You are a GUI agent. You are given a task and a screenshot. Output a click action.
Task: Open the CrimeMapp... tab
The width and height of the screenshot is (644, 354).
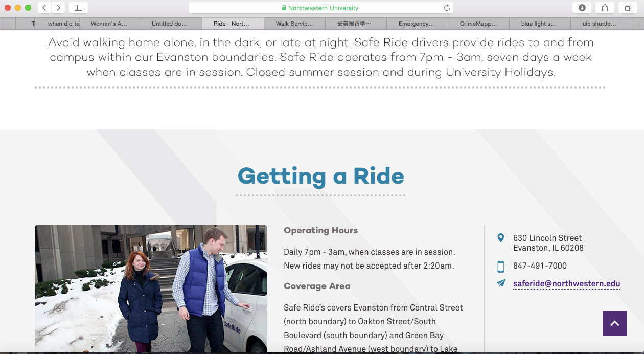coord(478,24)
